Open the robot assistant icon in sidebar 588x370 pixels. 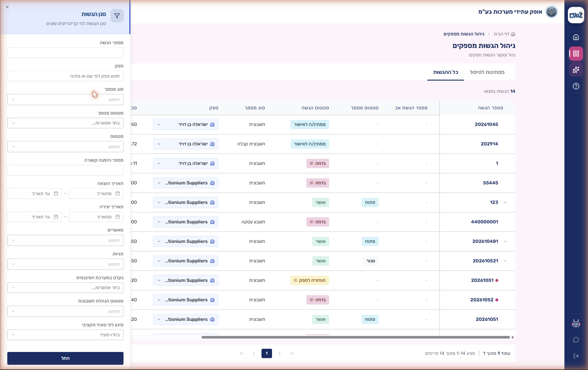coord(576,323)
